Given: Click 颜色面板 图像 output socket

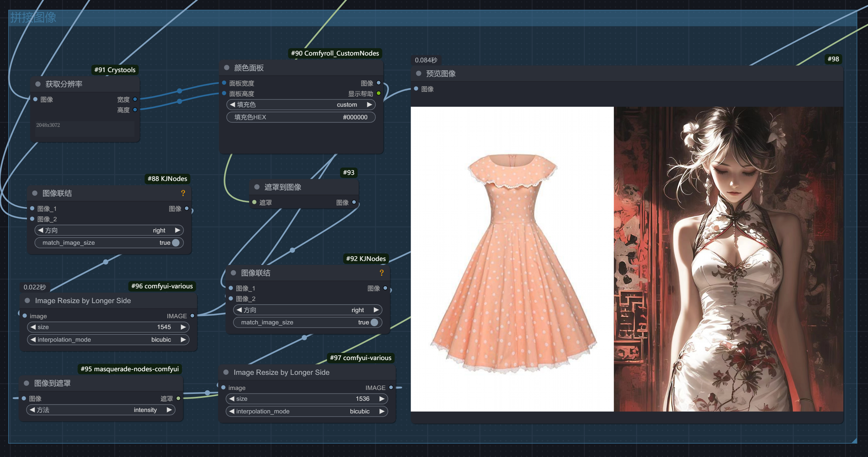Looking at the screenshot, I should pos(379,83).
